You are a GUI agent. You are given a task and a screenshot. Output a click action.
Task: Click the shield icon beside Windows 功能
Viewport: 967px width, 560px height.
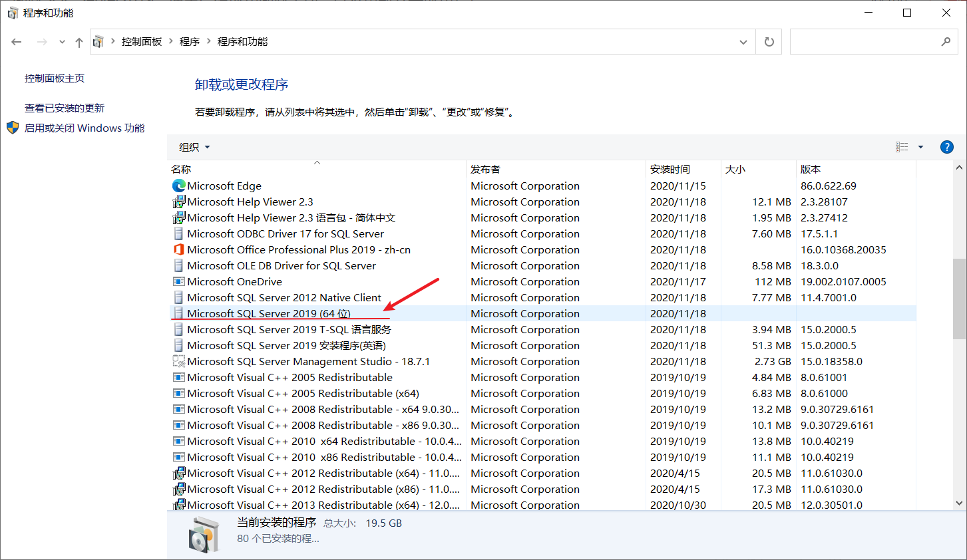pyautogui.click(x=13, y=127)
